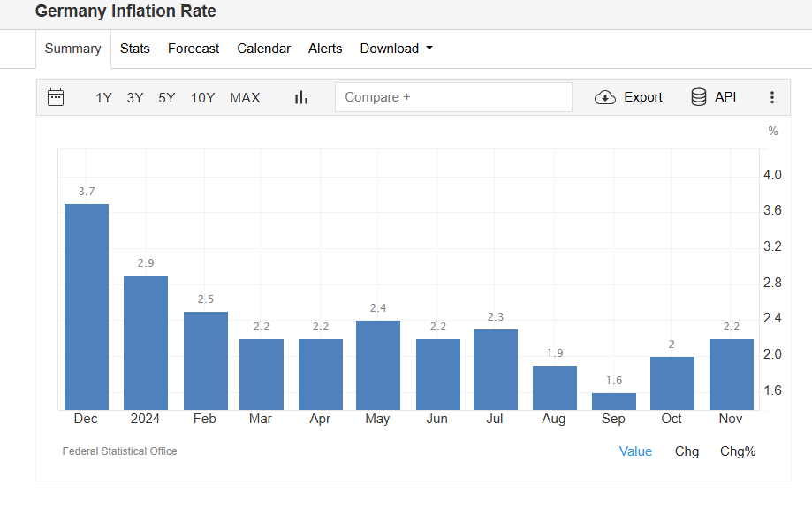The image size is (812, 515).
Task: Click the API database icon
Action: tap(699, 97)
